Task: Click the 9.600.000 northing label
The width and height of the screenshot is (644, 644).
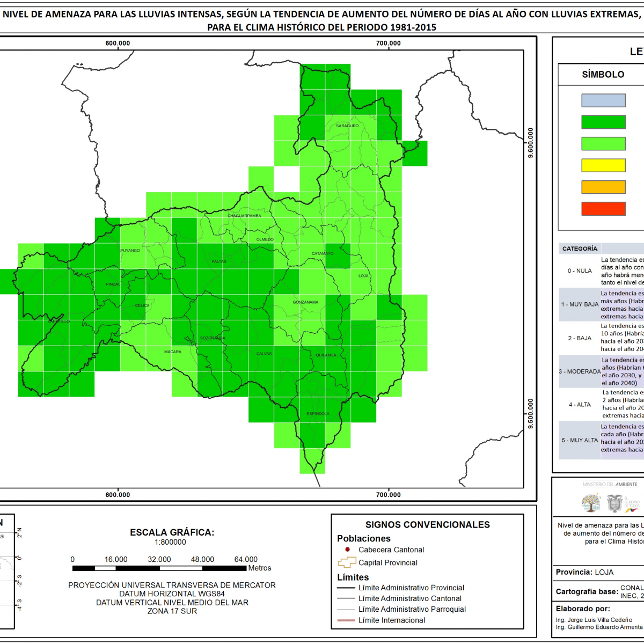Action: pyautogui.click(x=531, y=143)
